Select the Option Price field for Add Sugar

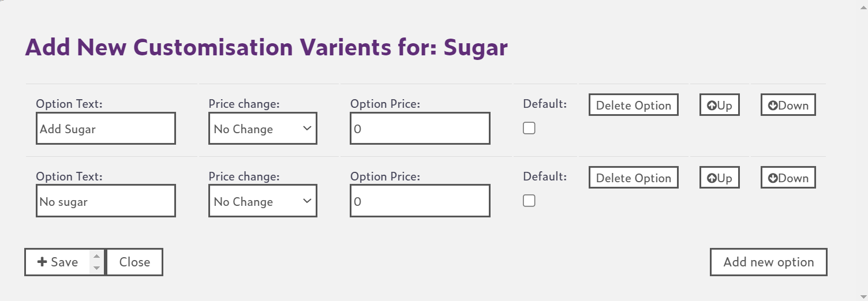[420, 129]
